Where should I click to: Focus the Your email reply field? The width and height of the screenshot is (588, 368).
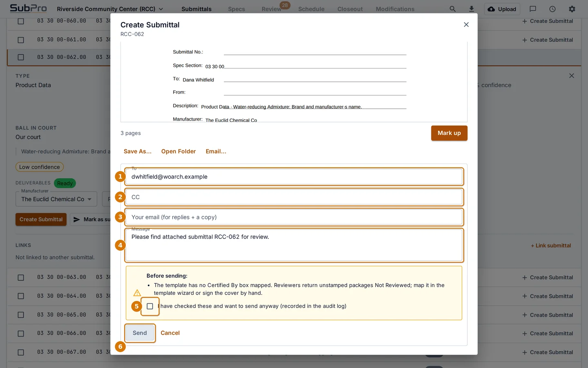tap(294, 217)
